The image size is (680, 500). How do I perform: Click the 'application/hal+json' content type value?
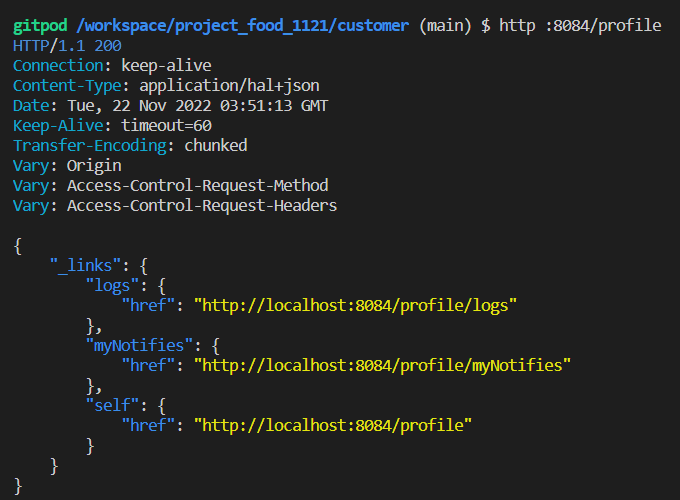(229, 86)
